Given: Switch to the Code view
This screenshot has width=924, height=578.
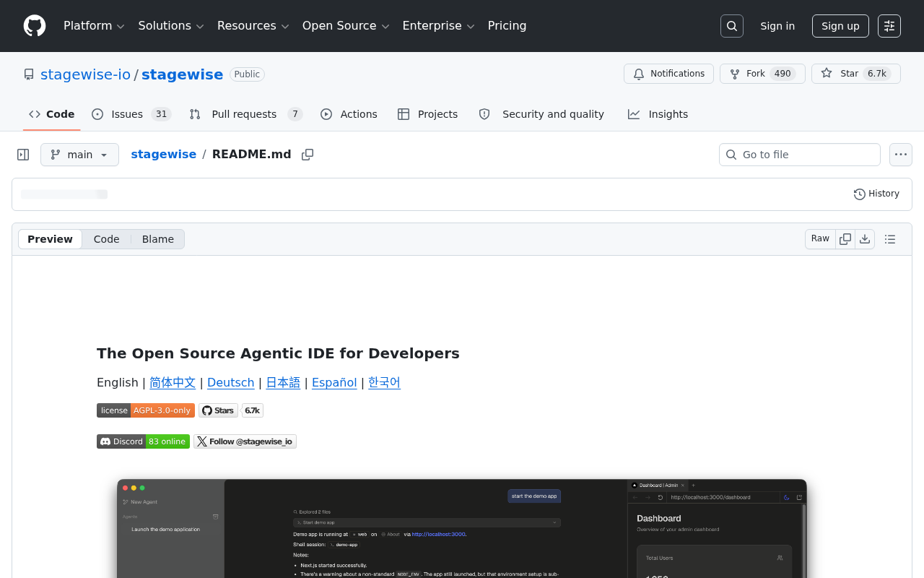Looking at the screenshot, I should [x=106, y=239].
